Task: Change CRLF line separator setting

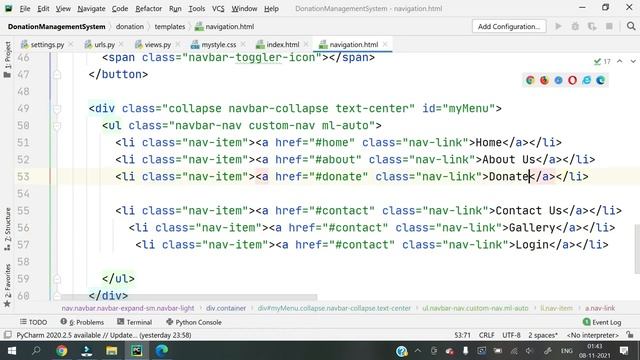Action: pyautogui.click(x=487, y=335)
